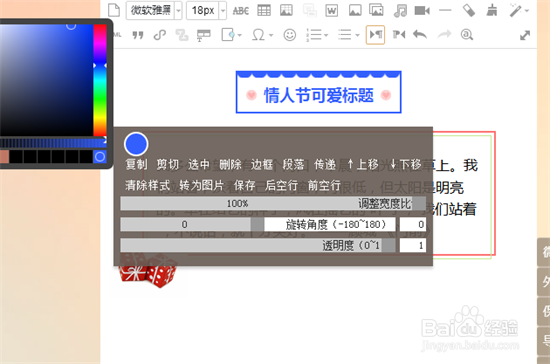Click the 透明度 opacity slider
Screen dimensions: 550x364
[x=258, y=245]
